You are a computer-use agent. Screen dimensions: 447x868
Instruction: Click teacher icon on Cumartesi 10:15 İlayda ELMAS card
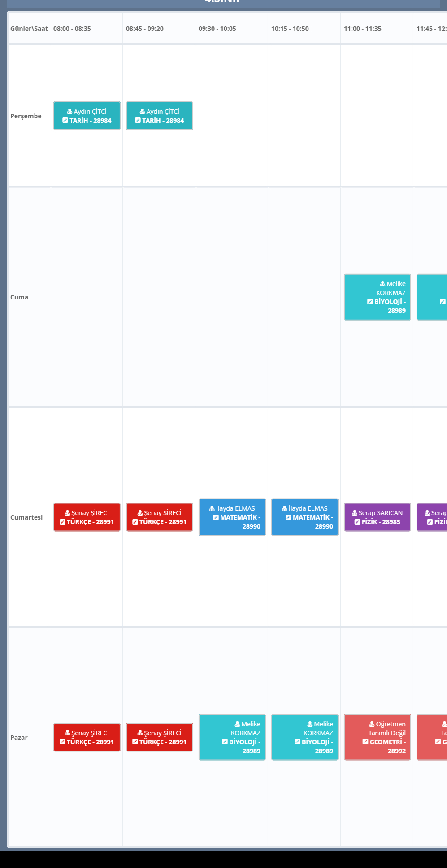284,508
